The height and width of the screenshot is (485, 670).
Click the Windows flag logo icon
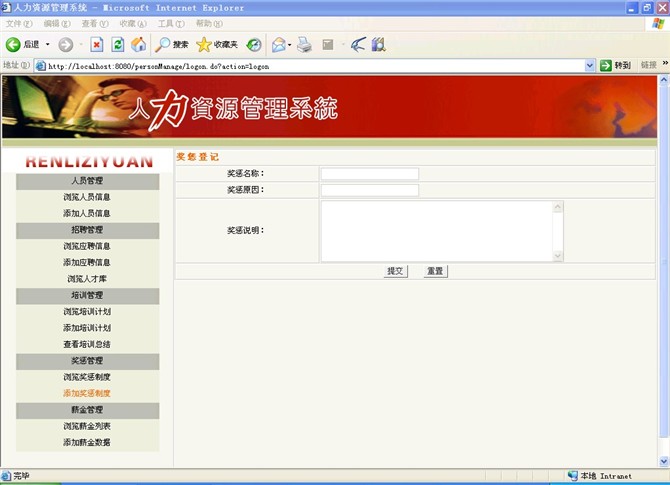pos(658,24)
